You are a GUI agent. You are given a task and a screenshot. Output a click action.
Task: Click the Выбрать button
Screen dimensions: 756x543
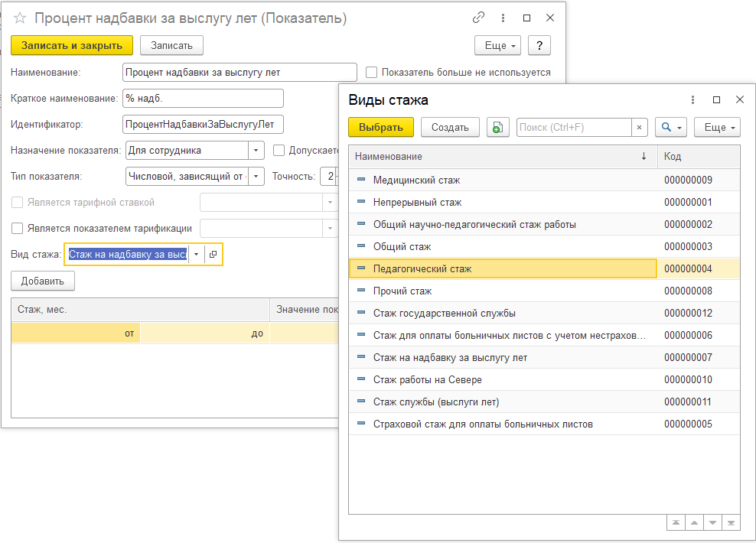point(381,127)
